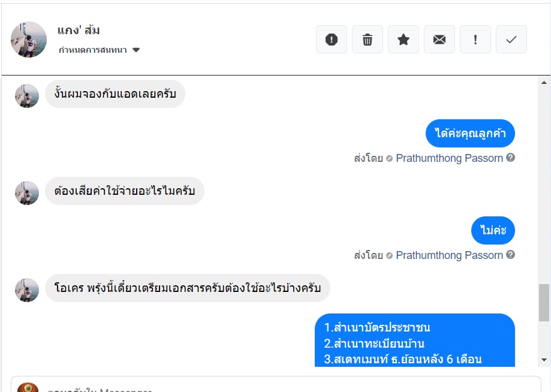
Task: Click avatar beside งั้นผมจองกับแอดเลยครับ message
Action: click(x=27, y=95)
